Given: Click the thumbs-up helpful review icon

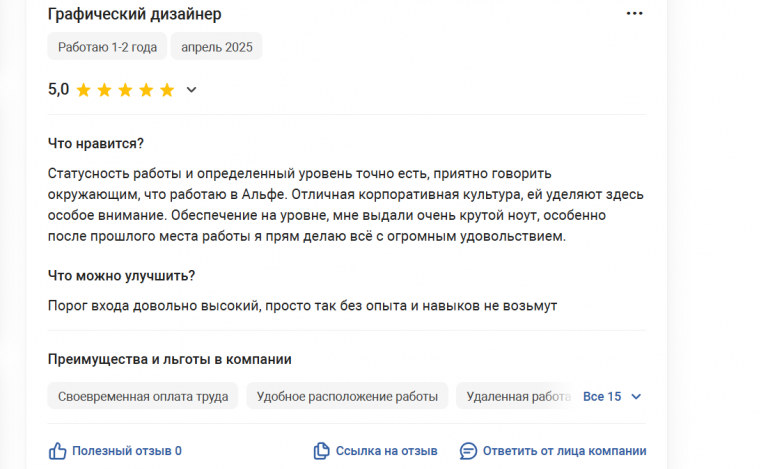Looking at the screenshot, I should pos(58,451).
